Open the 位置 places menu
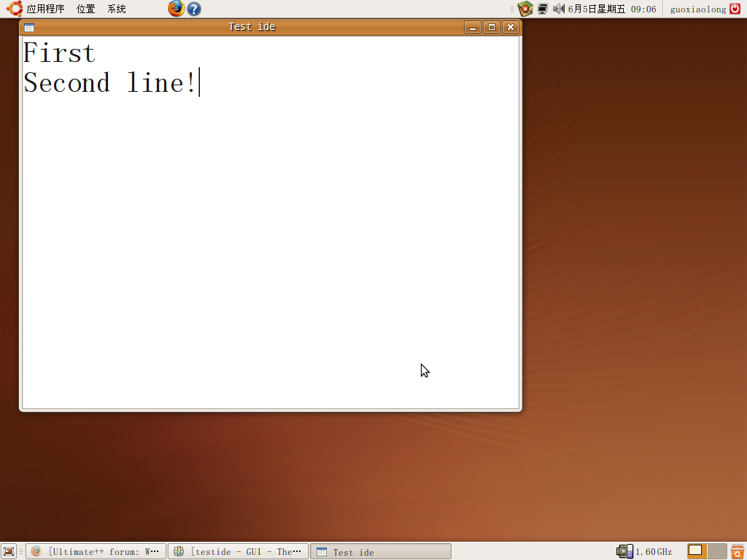The height and width of the screenshot is (560, 747). pos(86,9)
